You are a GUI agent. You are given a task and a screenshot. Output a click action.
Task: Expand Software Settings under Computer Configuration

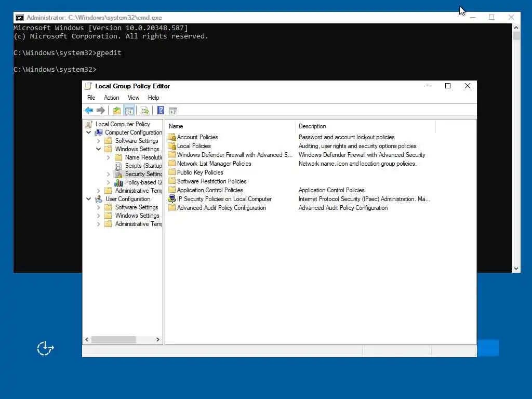98,141
